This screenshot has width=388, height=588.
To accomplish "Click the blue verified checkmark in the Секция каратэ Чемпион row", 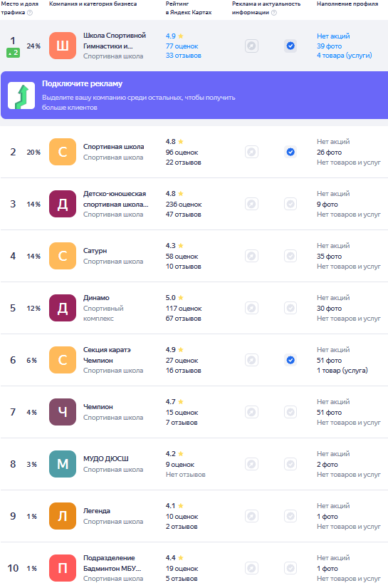I will tap(290, 360).
